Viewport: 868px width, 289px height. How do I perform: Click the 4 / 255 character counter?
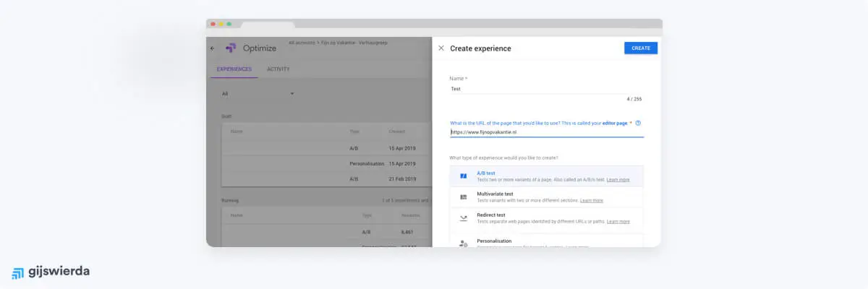pyautogui.click(x=634, y=99)
